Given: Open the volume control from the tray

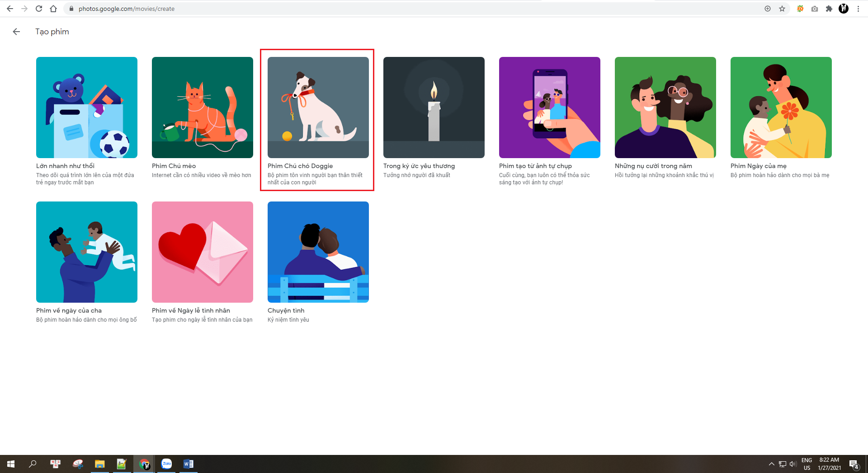Looking at the screenshot, I should pos(793,464).
